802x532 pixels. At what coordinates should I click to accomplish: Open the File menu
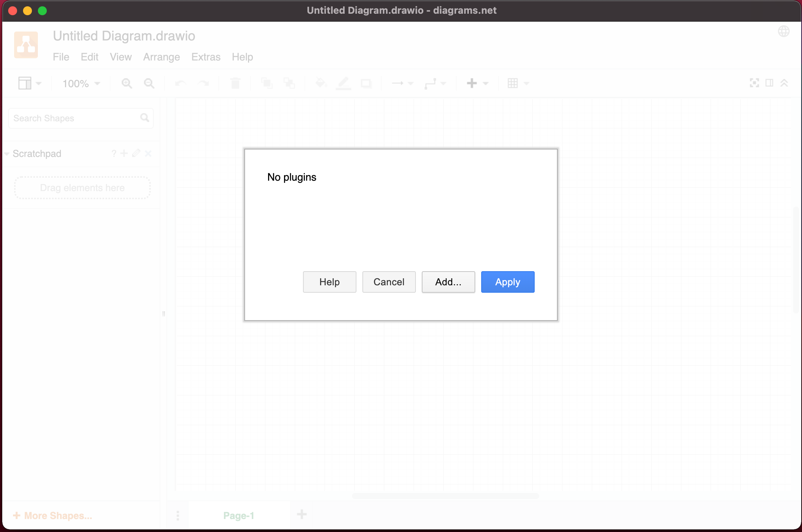(61, 57)
